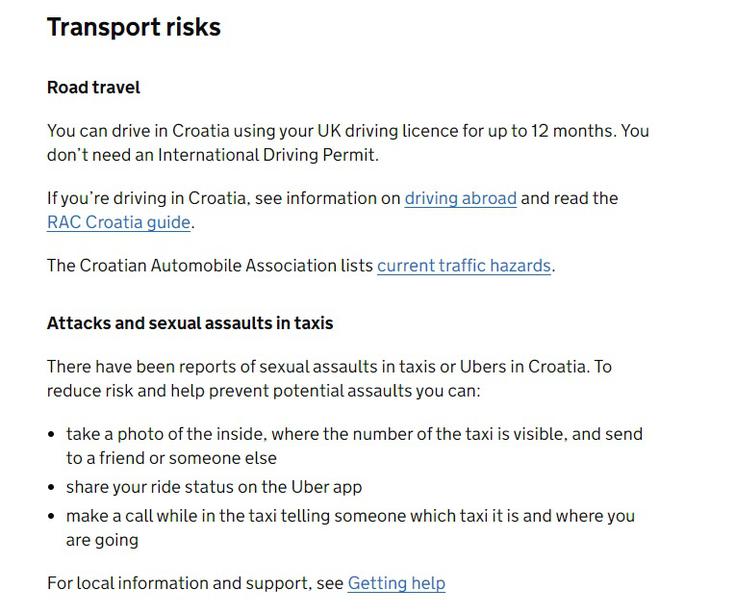The height and width of the screenshot is (615, 736).
Task: Follow the current traffic hazards link
Action: click(x=464, y=266)
